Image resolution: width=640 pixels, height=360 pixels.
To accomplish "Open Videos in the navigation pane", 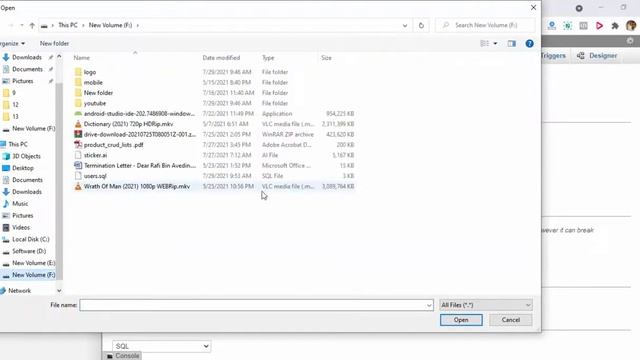I will coord(21,227).
